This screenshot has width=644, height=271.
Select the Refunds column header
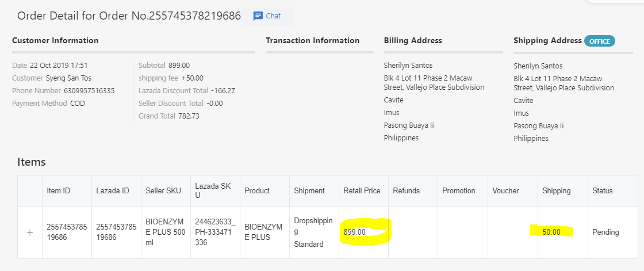(x=406, y=190)
